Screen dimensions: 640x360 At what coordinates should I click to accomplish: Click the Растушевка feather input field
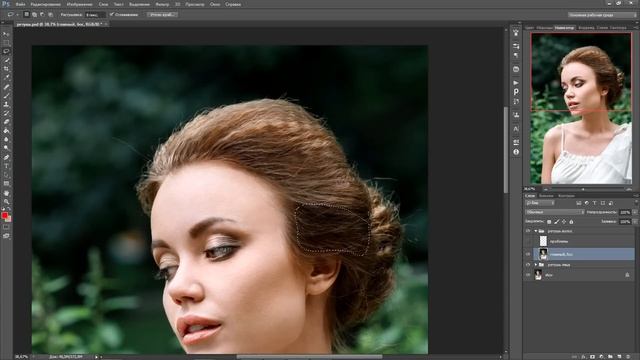point(95,15)
